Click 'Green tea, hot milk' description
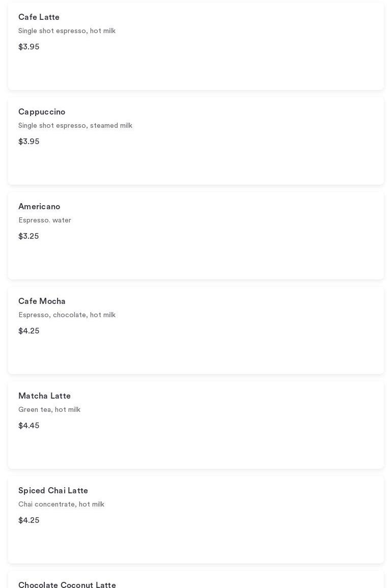 (x=49, y=410)
